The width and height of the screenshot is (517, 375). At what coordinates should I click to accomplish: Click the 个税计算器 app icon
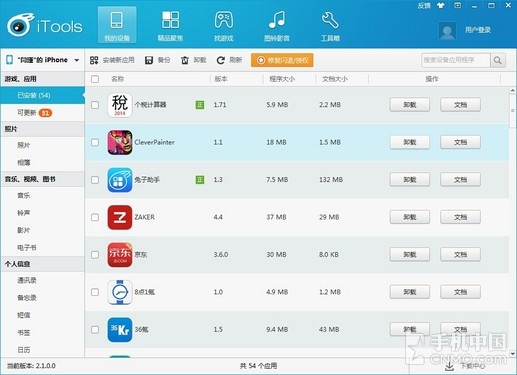120,105
